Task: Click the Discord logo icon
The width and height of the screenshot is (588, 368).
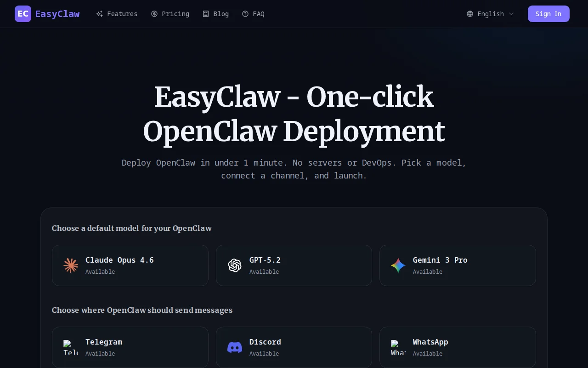Action: pos(235,347)
